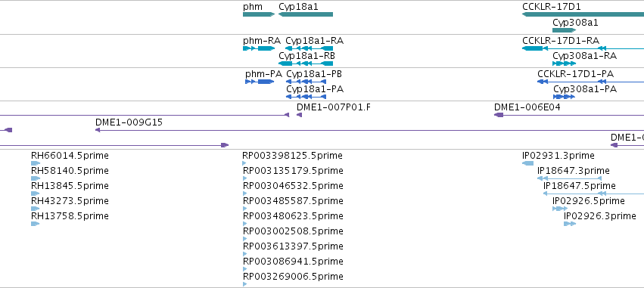
Task: Click the DME1-006E04 clone feature
Action: (x=569, y=115)
